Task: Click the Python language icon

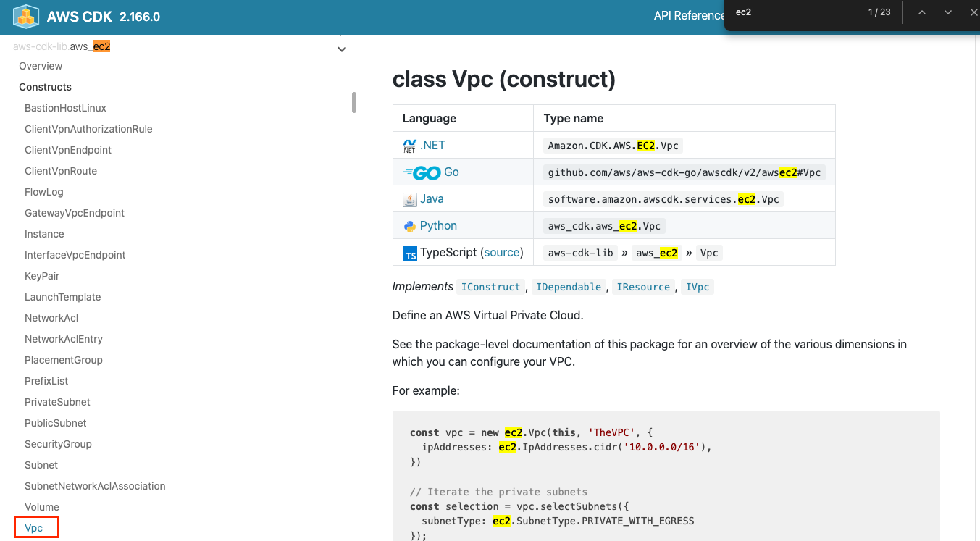Action: coord(409,225)
